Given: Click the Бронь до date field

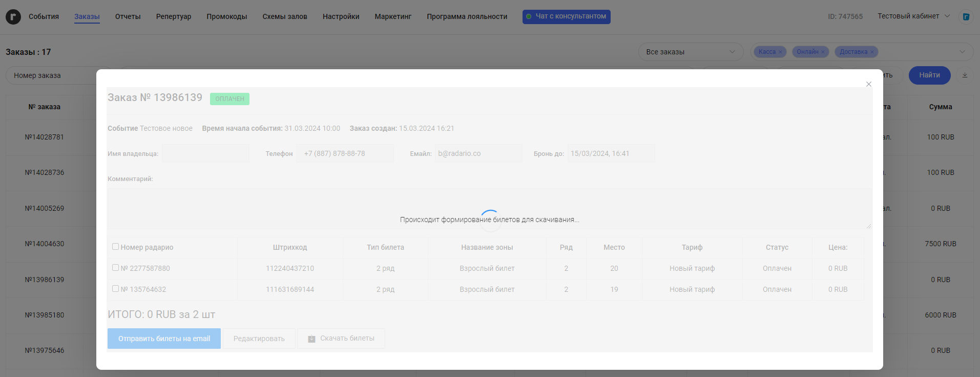Looking at the screenshot, I should coord(611,153).
